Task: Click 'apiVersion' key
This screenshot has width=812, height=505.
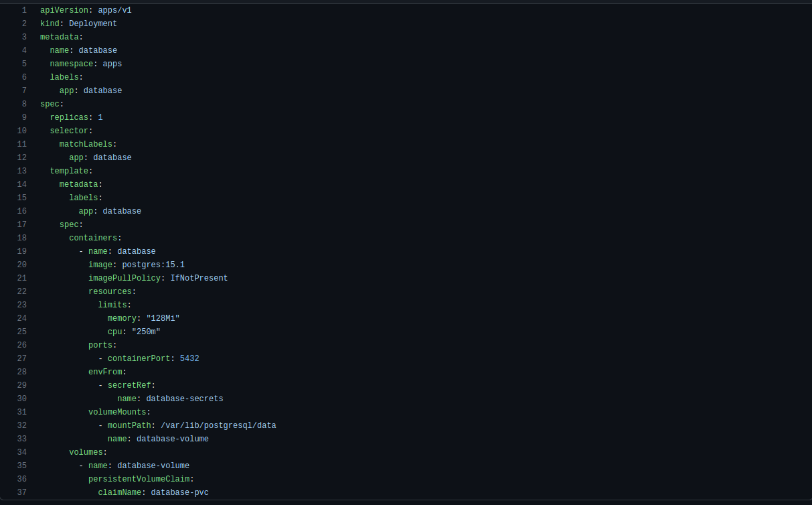Action: pyautogui.click(x=64, y=10)
